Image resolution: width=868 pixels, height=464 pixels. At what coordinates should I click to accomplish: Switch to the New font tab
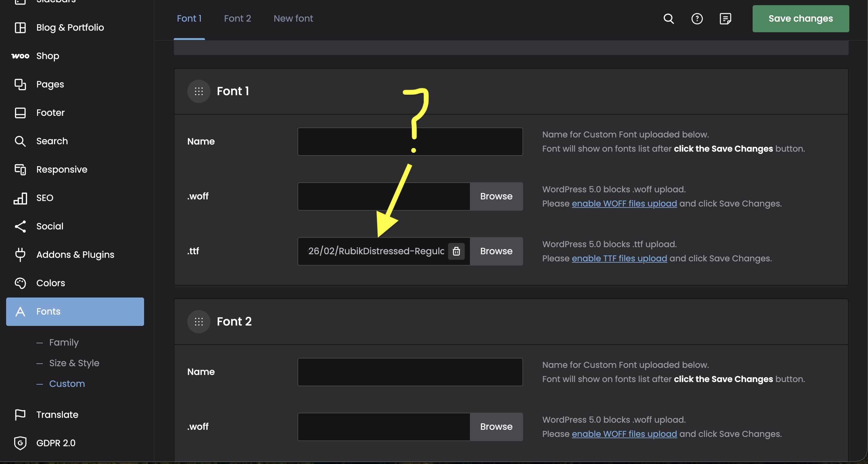293,18
